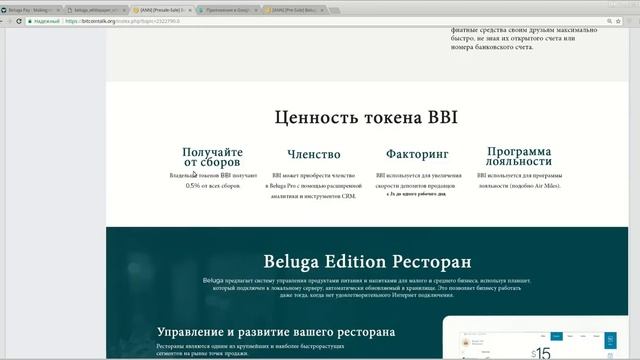Click the text mentioning 'Beluga Pro'
Screen dimensions: 640x360
point(313,186)
